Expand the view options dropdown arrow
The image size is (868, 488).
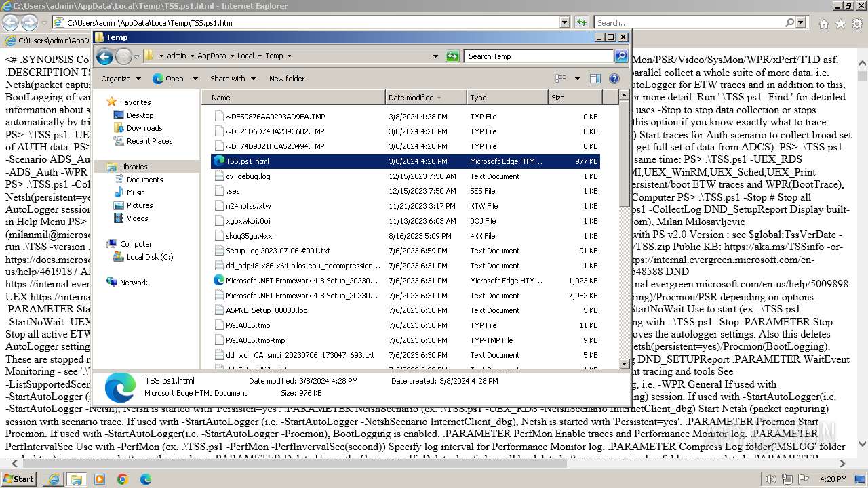coord(577,79)
